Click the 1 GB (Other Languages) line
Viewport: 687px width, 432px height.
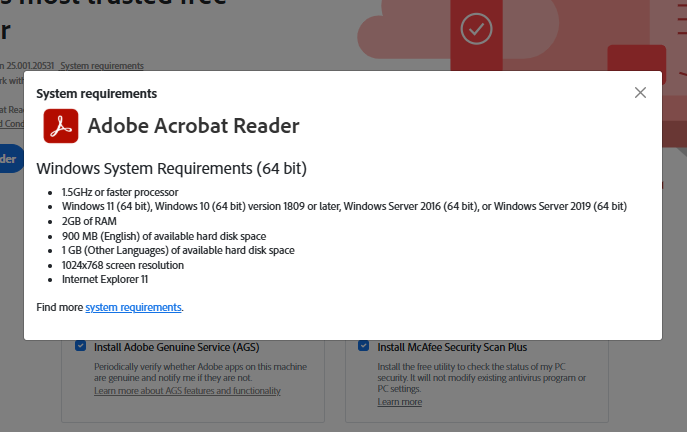coord(178,250)
